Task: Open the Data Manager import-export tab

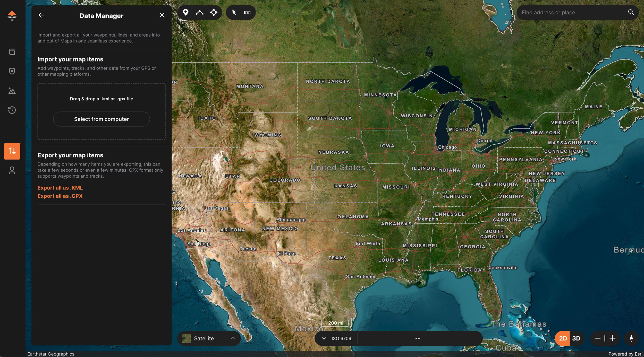Action: (x=12, y=151)
